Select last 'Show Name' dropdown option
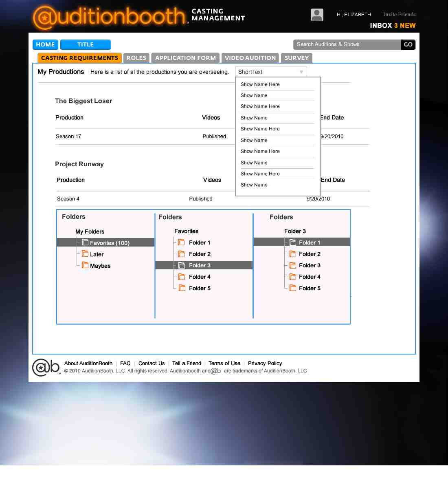Image resolution: width=448 pixels, height=489 pixels. pos(254,185)
